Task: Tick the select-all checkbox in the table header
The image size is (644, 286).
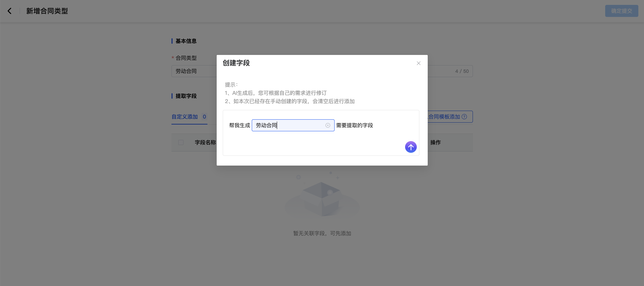Action: click(x=181, y=142)
